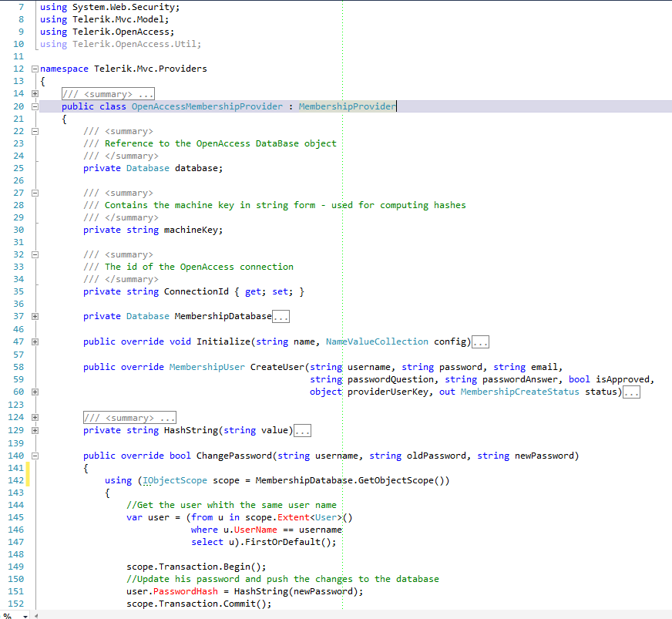Click 'MembershipUser' return type on line 58
Viewport: 672px width, 619px height.
[x=207, y=367]
